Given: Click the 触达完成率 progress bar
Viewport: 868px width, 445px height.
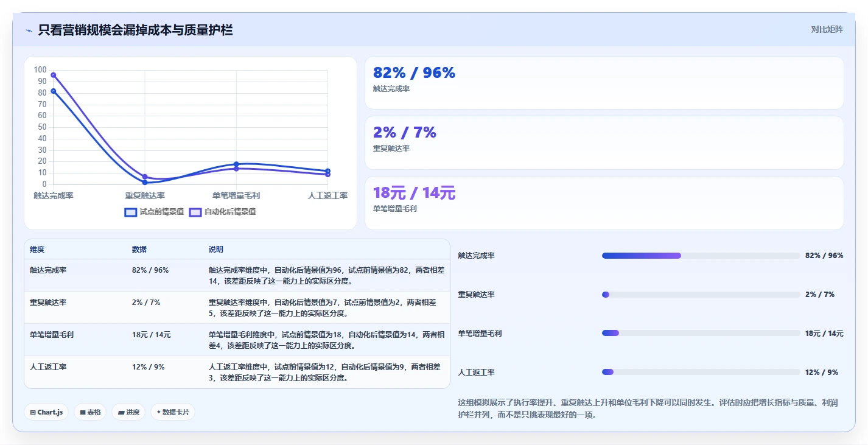Looking at the screenshot, I should pyautogui.click(x=701, y=256).
